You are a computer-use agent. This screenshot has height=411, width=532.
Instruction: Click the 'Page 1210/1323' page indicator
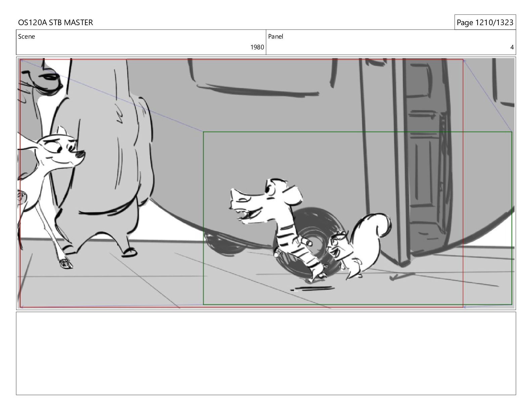click(x=485, y=22)
